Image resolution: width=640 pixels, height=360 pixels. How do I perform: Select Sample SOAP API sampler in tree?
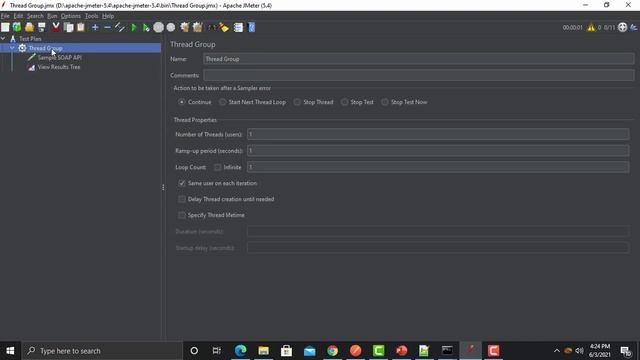[x=60, y=58]
